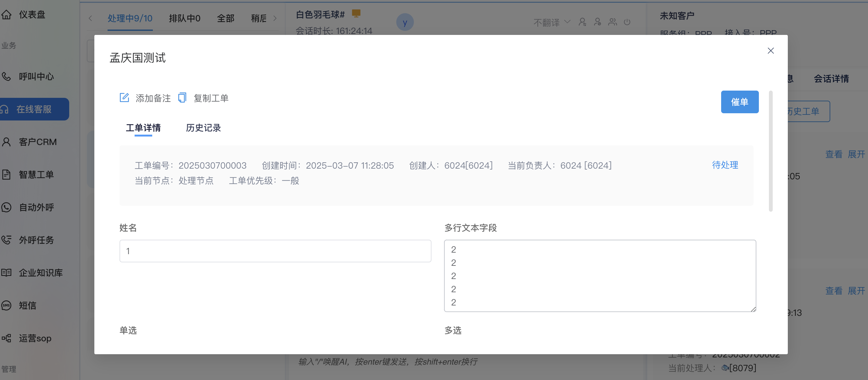The image size is (868, 380).
Task: Click the 自动外呼 icon
Action: click(6, 207)
